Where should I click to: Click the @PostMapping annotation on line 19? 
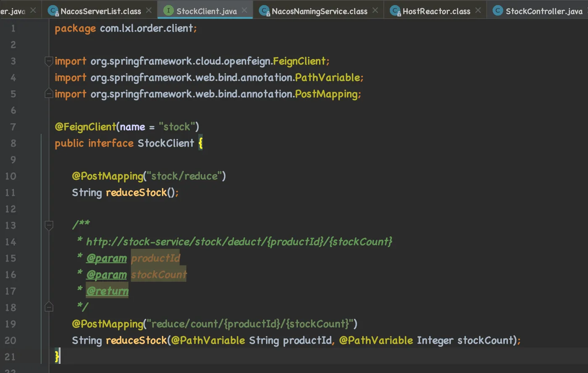[x=108, y=324]
